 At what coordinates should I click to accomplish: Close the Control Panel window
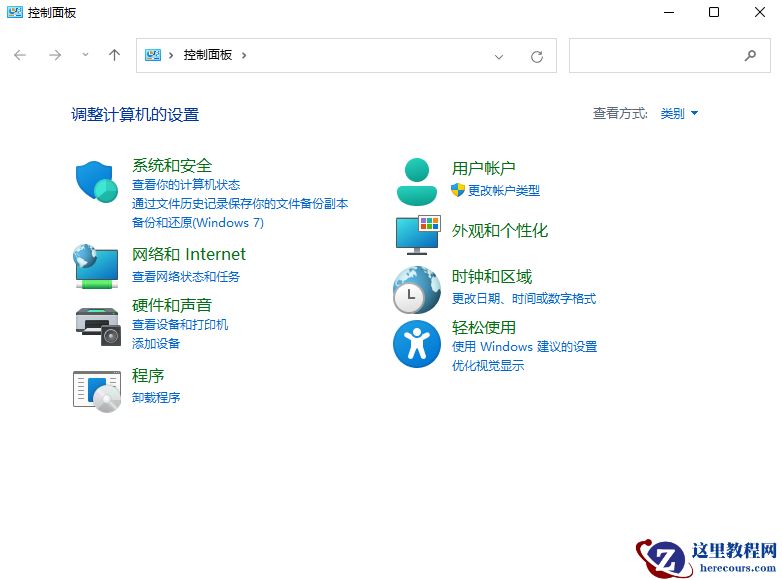click(x=760, y=12)
